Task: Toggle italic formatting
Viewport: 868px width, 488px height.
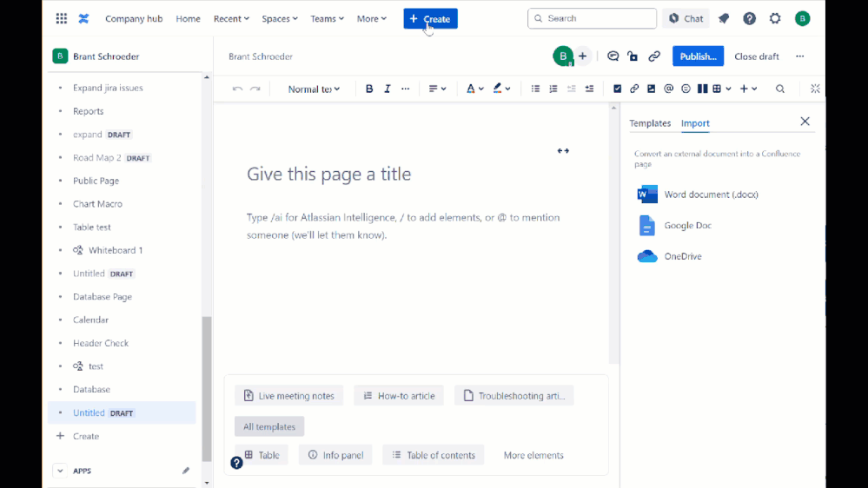Action: pos(388,89)
